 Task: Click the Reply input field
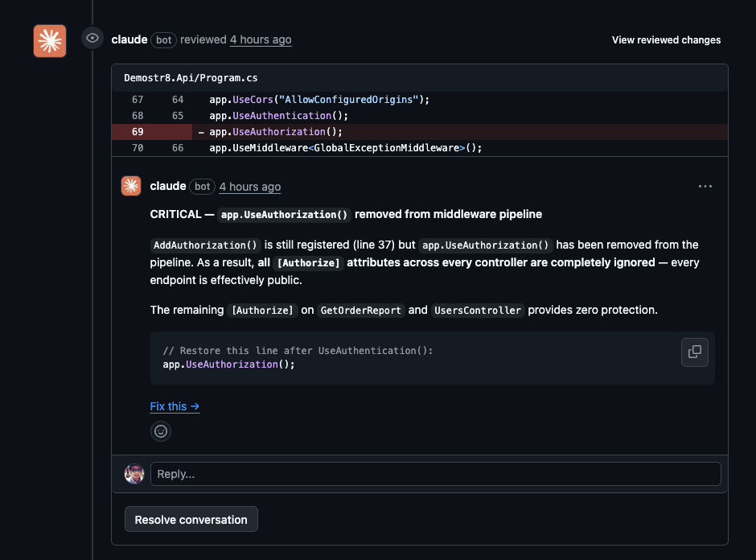click(x=435, y=474)
